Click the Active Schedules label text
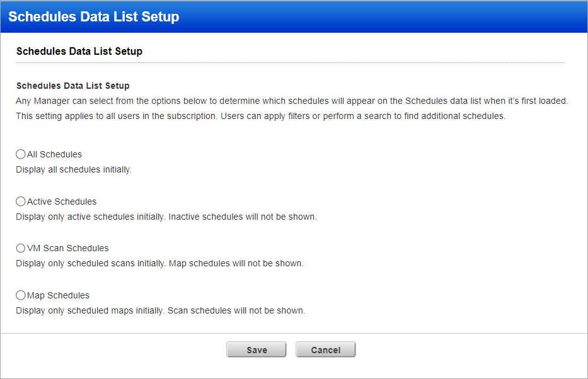 point(61,201)
